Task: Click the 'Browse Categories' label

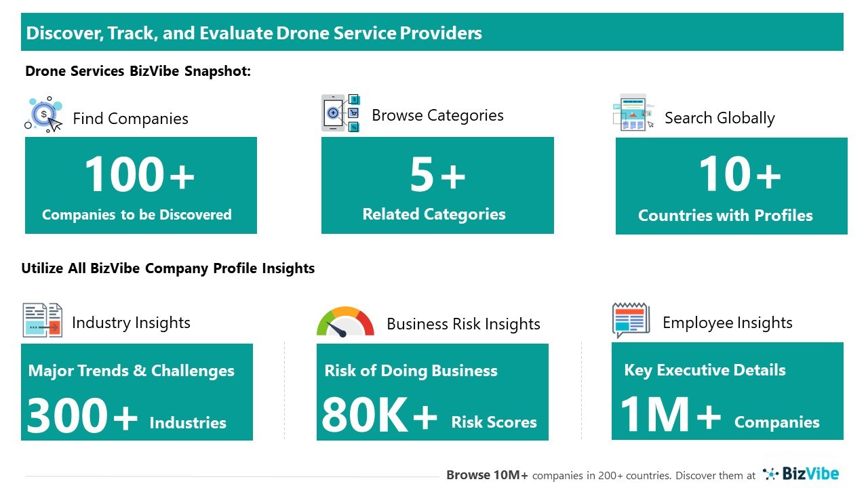Action: pos(437,115)
